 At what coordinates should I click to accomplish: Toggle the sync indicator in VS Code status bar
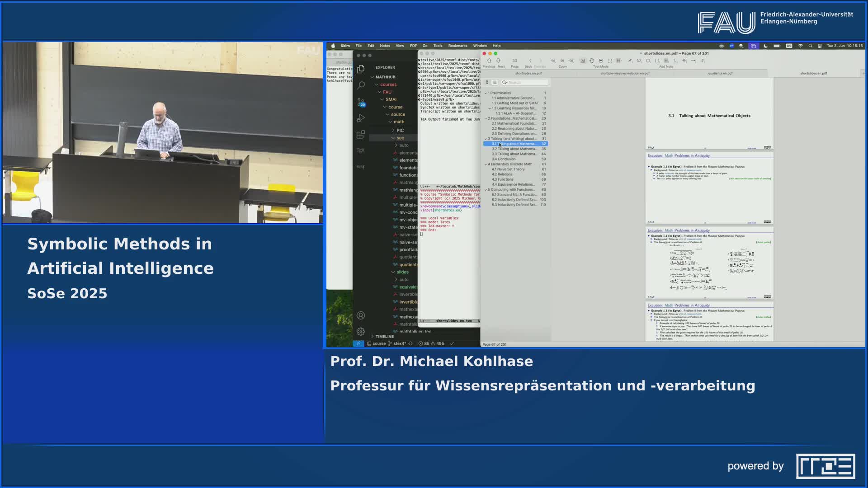(411, 343)
